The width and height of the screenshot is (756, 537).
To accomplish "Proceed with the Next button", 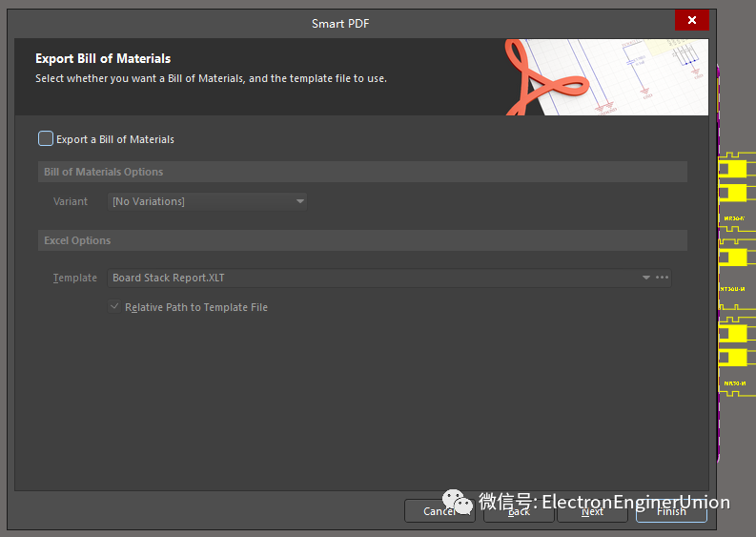I will click(592, 511).
